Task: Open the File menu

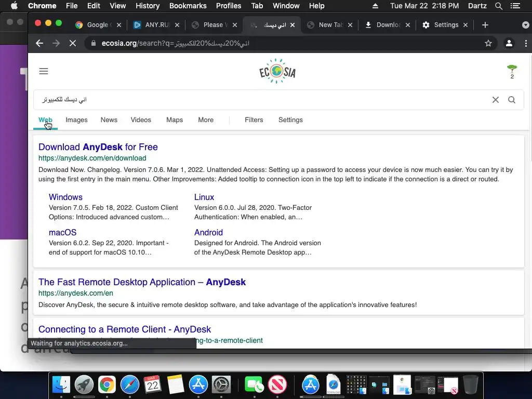Action: 72,6
